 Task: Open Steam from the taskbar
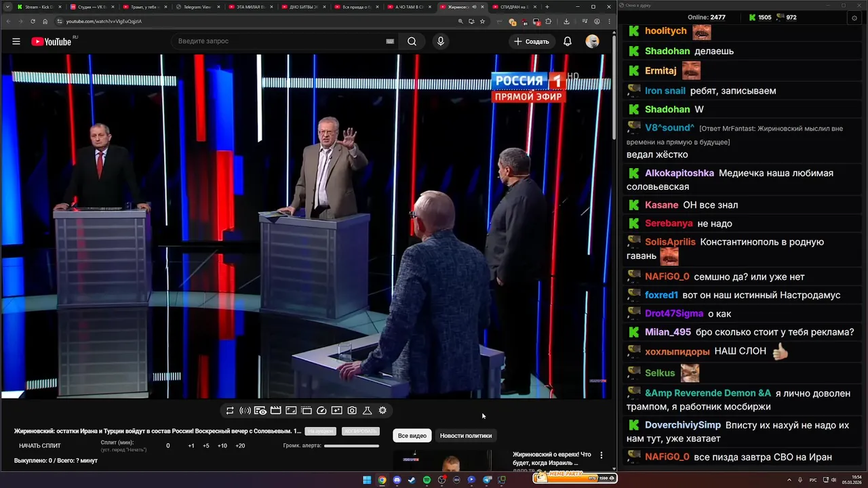412,480
